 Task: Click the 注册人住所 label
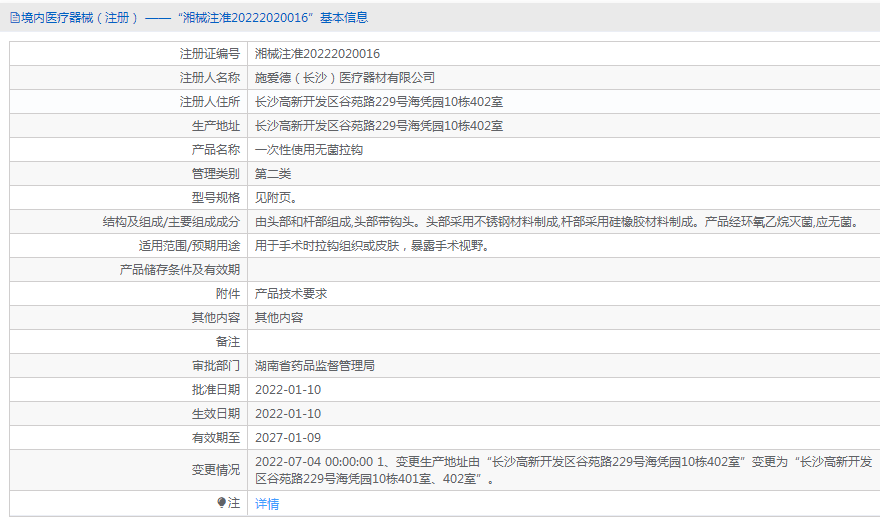coord(210,102)
